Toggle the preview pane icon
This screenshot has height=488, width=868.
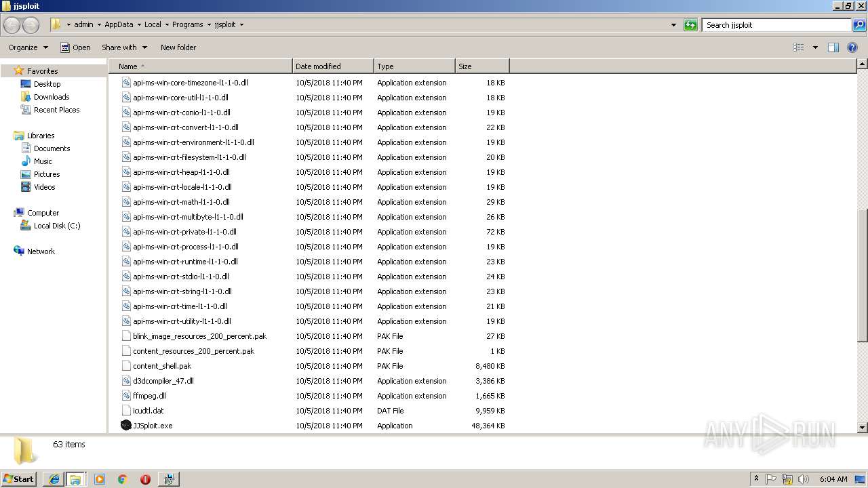tap(833, 47)
